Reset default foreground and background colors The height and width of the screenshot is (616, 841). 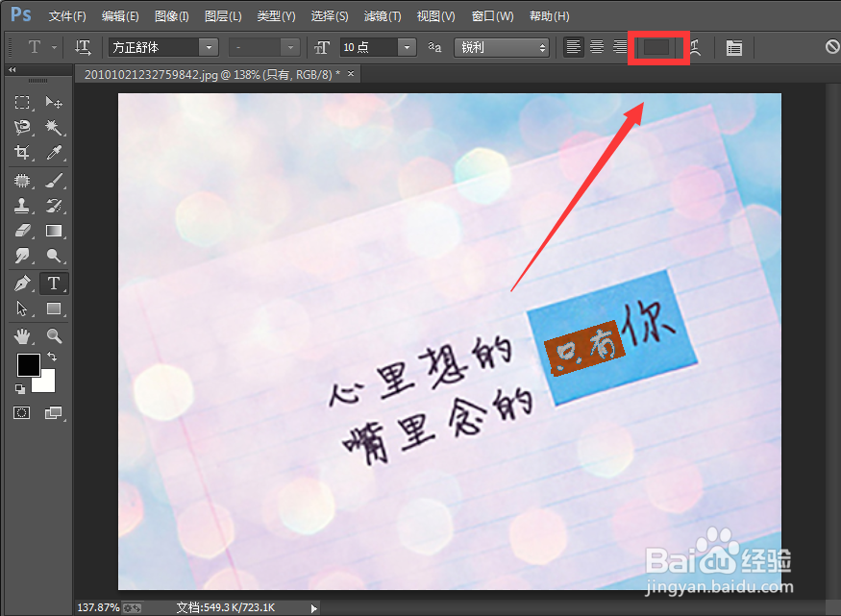point(20,388)
